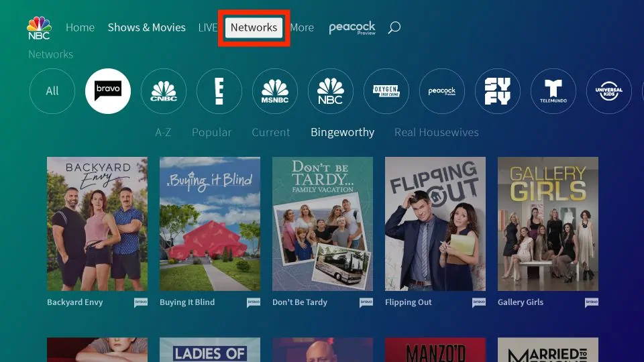This screenshot has width=644, height=362.
Task: Open the Gallery Girls poster
Action: pos(548,224)
